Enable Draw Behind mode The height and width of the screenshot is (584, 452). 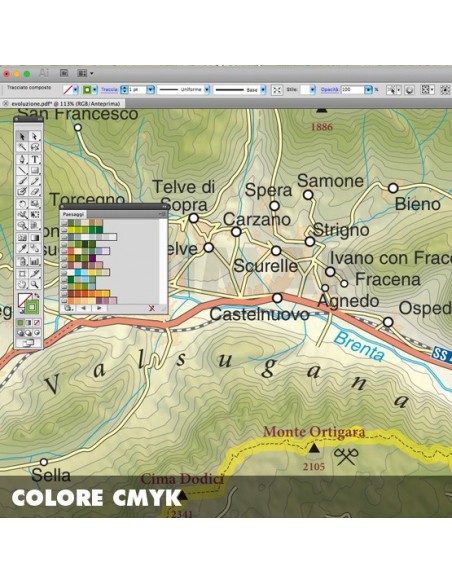click(29, 333)
